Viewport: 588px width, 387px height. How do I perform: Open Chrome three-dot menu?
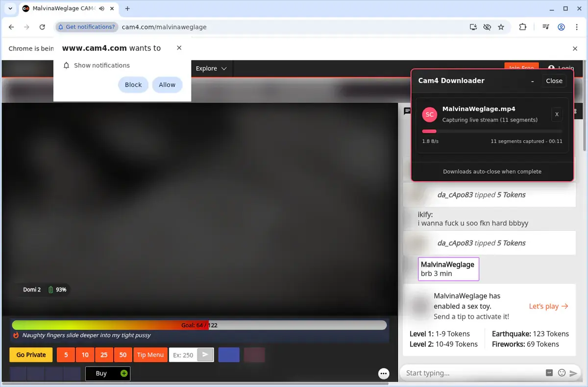[x=576, y=27]
